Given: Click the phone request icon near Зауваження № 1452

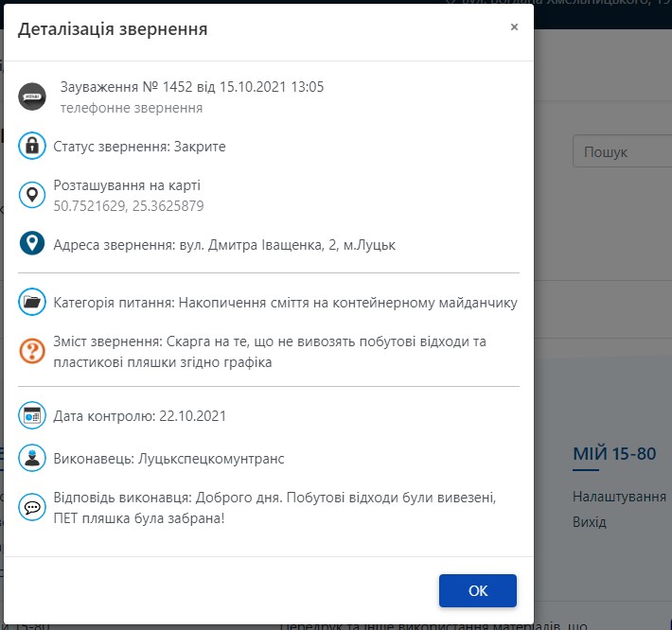Looking at the screenshot, I should tap(33, 96).
